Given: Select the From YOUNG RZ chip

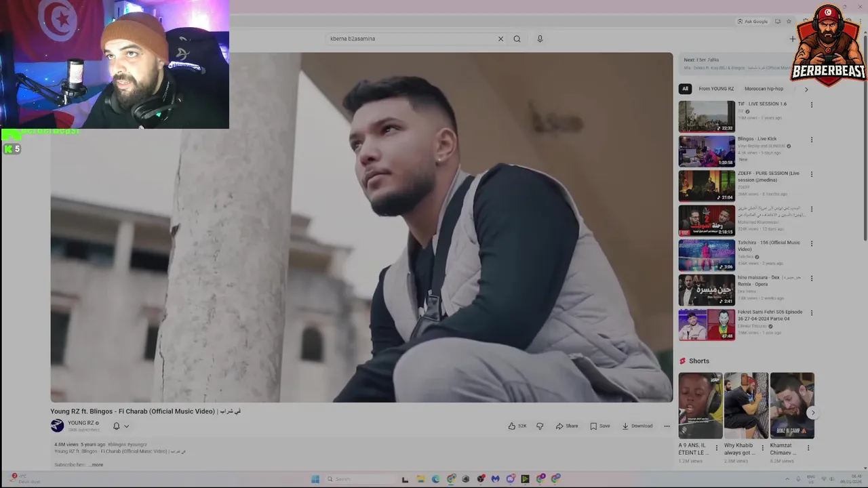Looking at the screenshot, I should pyautogui.click(x=716, y=89).
